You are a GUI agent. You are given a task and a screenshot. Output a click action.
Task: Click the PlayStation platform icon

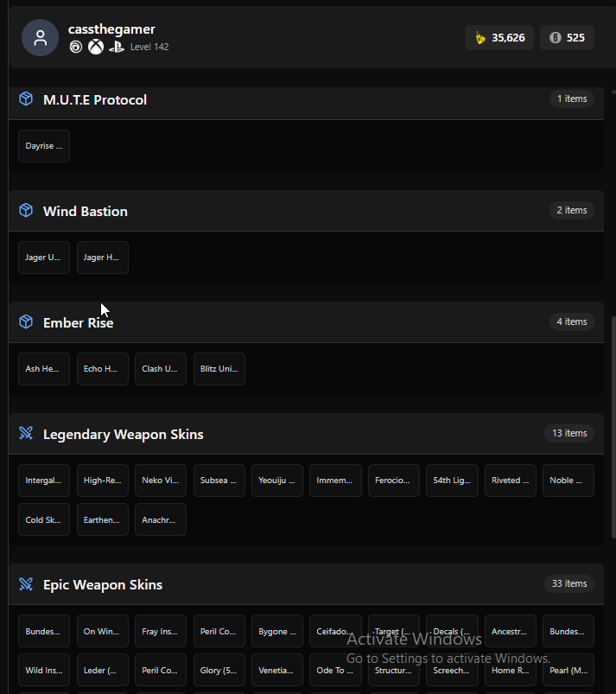[x=117, y=47]
